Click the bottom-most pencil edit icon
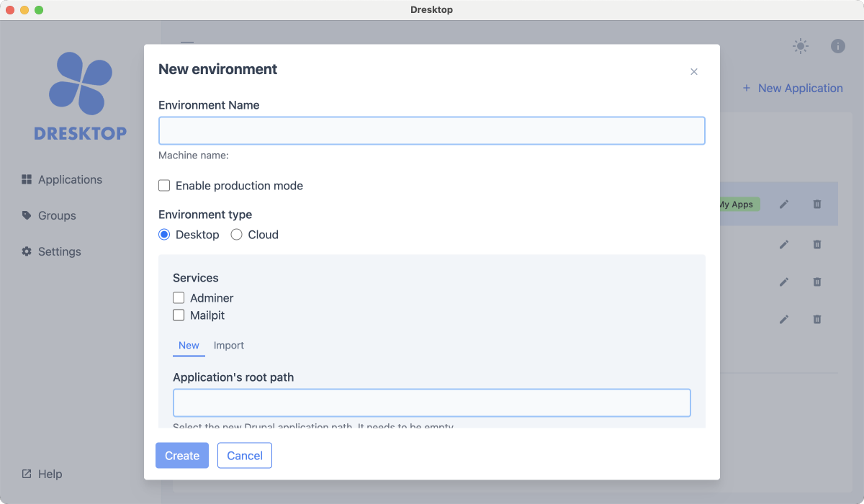Viewport: 864px width, 504px height. pyautogui.click(x=784, y=319)
